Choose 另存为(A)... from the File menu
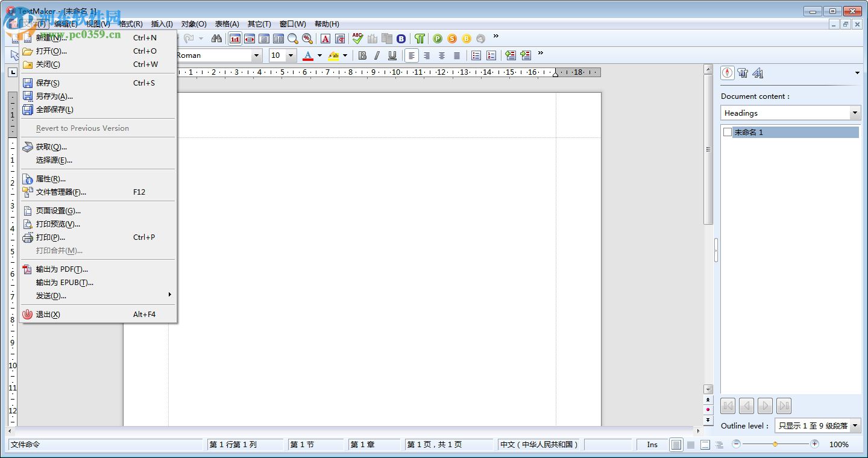Viewport: 868px width, 458px height. coord(54,96)
